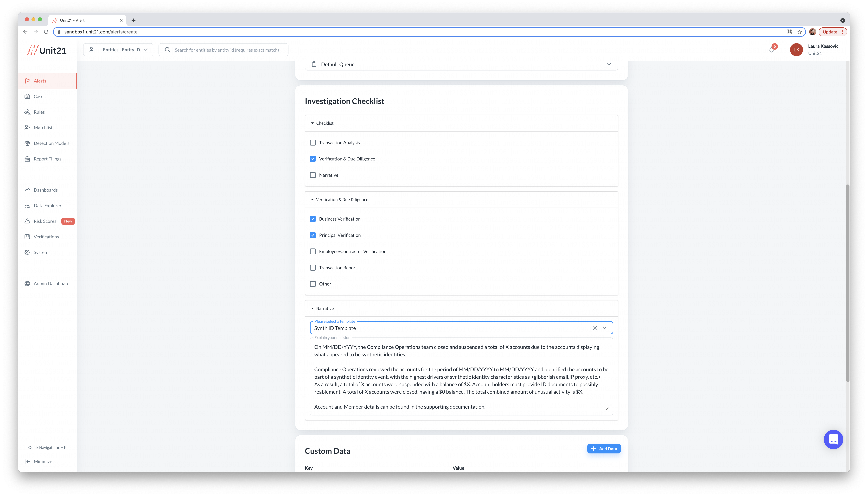Image resolution: width=868 pixels, height=496 pixels.
Task: Uncheck Verification & Due Diligence checklist item
Action: [x=313, y=159]
